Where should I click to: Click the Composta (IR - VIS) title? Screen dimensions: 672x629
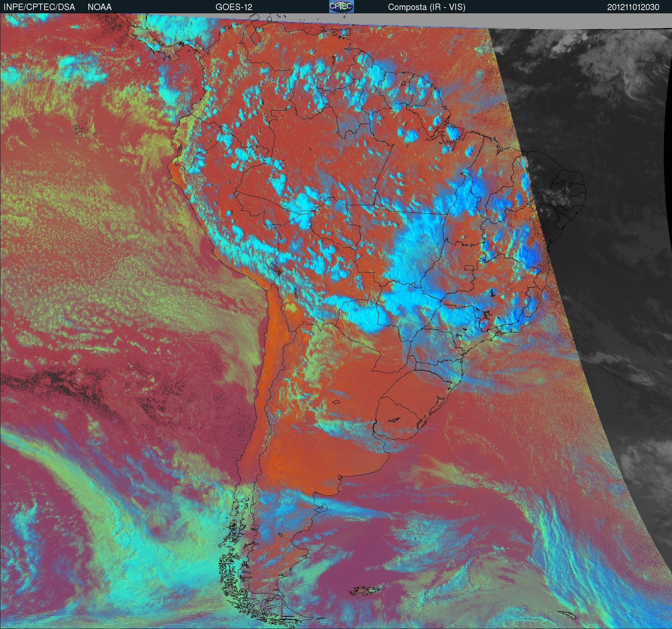point(427,7)
